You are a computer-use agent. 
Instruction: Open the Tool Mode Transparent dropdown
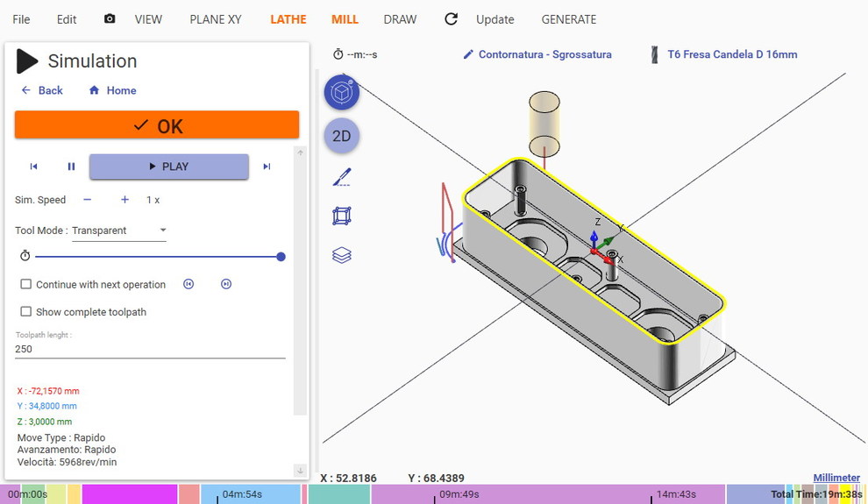119,231
